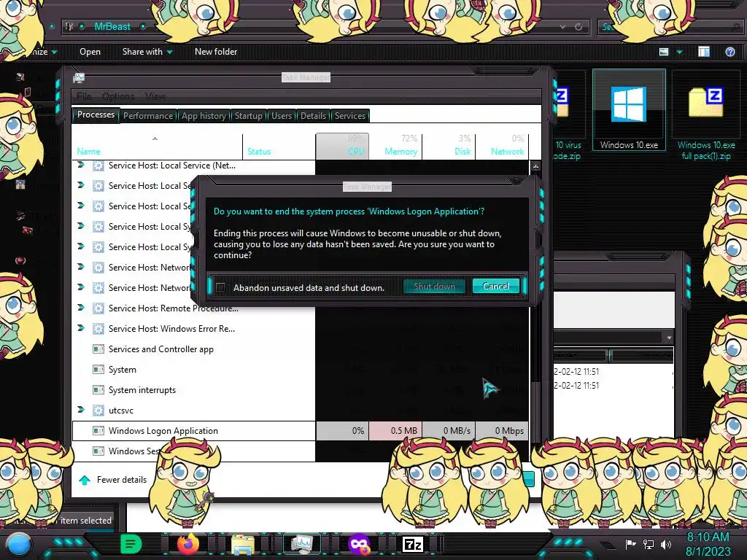Open the Users tab
The height and width of the screenshot is (560, 747).
pos(282,116)
